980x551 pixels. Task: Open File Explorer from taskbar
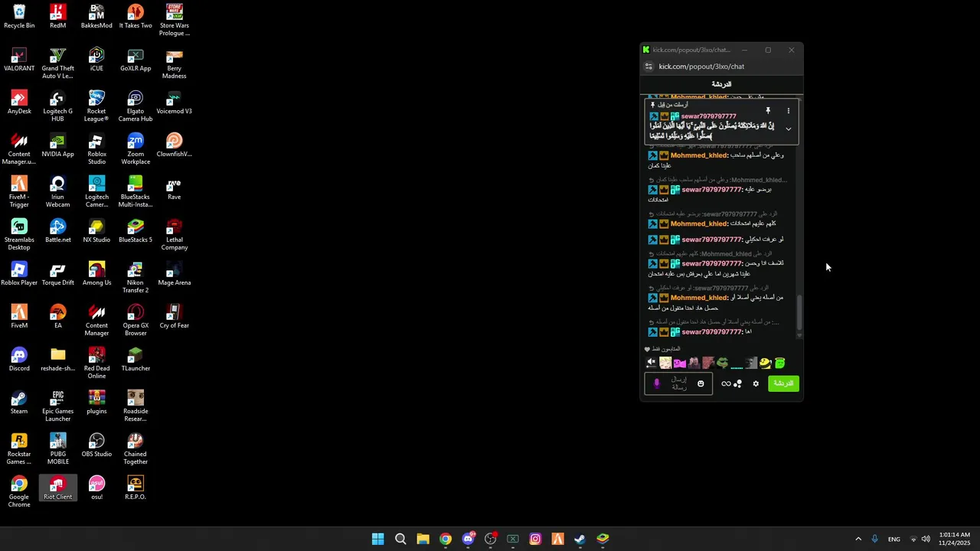(423, 539)
